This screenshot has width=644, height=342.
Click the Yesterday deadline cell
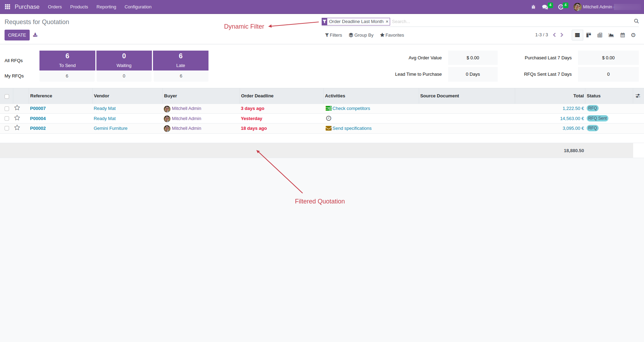tap(251, 119)
